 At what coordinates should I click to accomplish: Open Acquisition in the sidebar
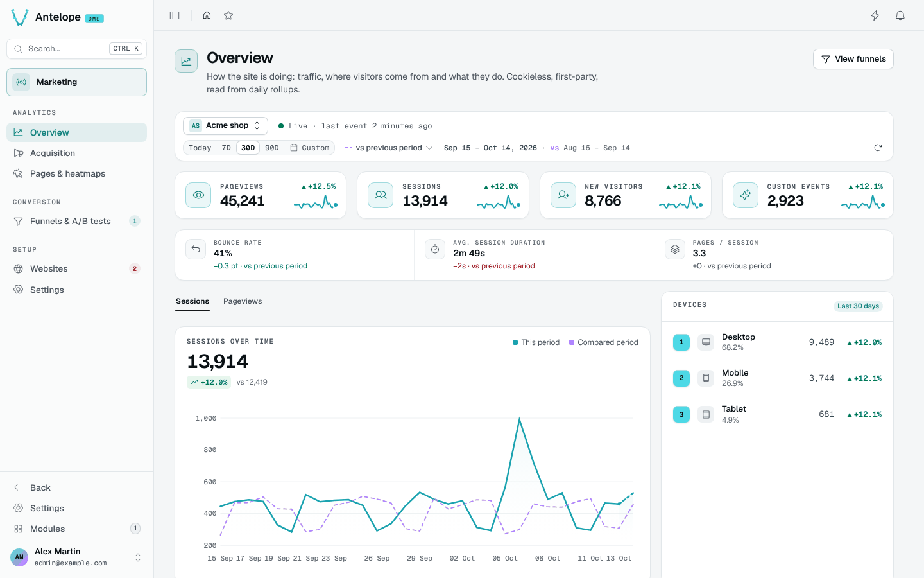click(76, 153)
